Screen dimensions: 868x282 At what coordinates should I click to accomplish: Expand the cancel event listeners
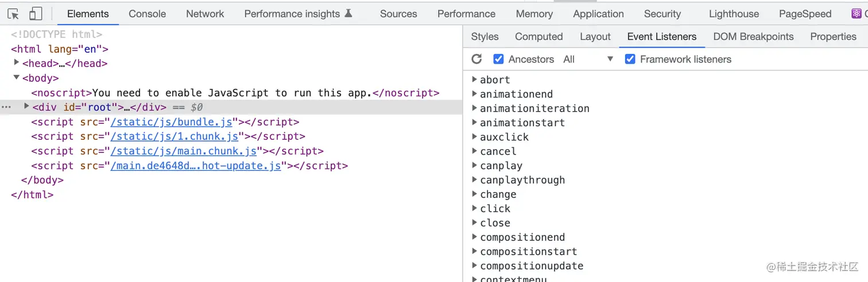(x=475, y=151)
